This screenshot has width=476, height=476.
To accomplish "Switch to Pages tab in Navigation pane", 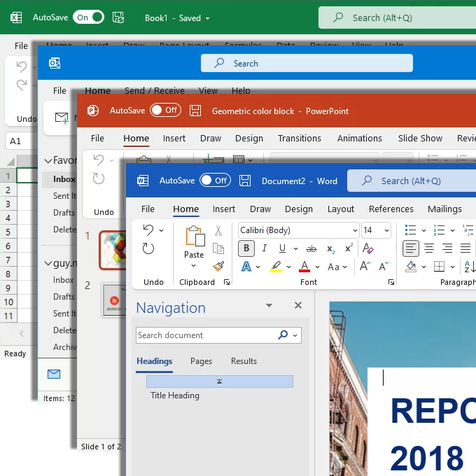I will click(x=201, y=361).
